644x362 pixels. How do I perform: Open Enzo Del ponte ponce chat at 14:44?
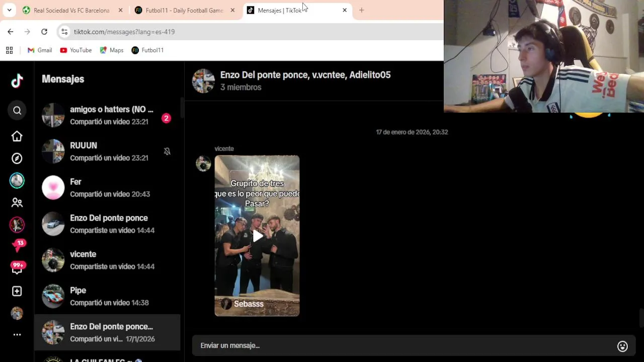pyautogui.click(x=107, y=224)
